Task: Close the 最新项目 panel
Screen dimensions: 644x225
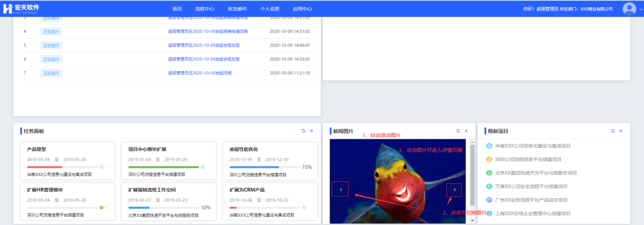Action: point(621,131)
